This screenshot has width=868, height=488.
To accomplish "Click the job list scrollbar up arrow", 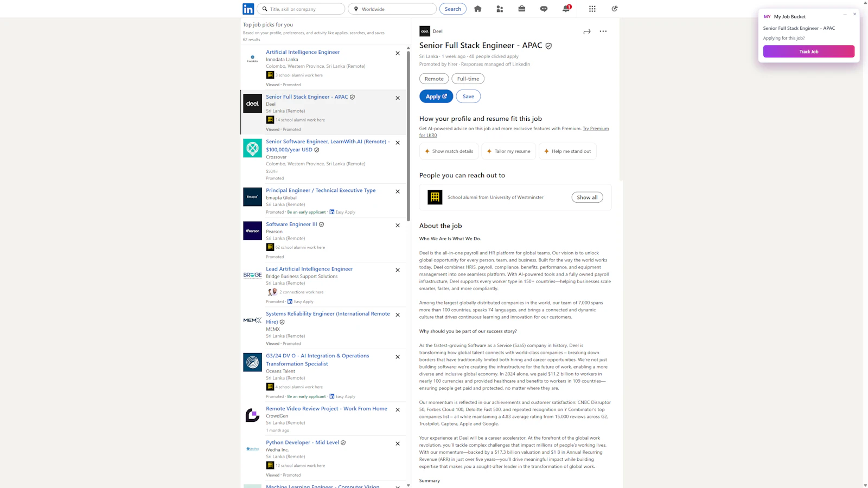I will coord(408,48).
